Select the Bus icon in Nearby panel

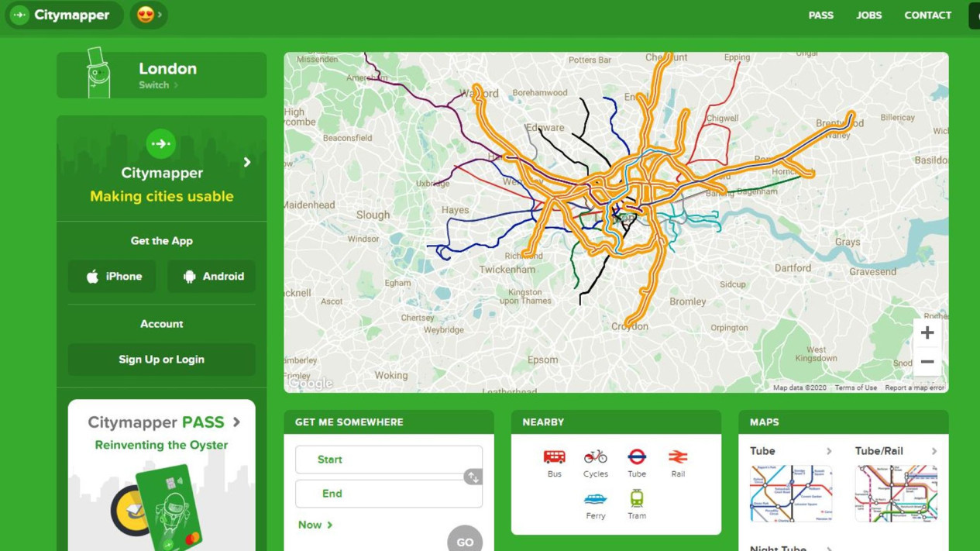[554, 456]
